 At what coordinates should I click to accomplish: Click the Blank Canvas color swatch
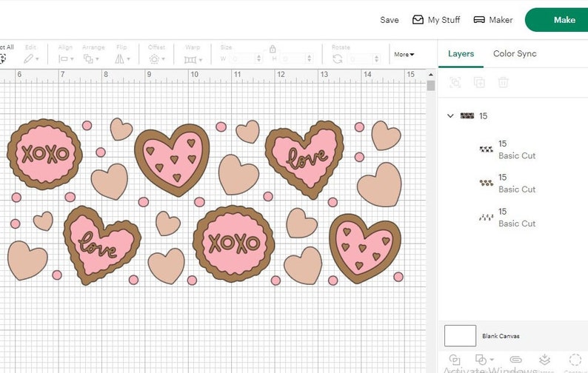coord(460,336)
